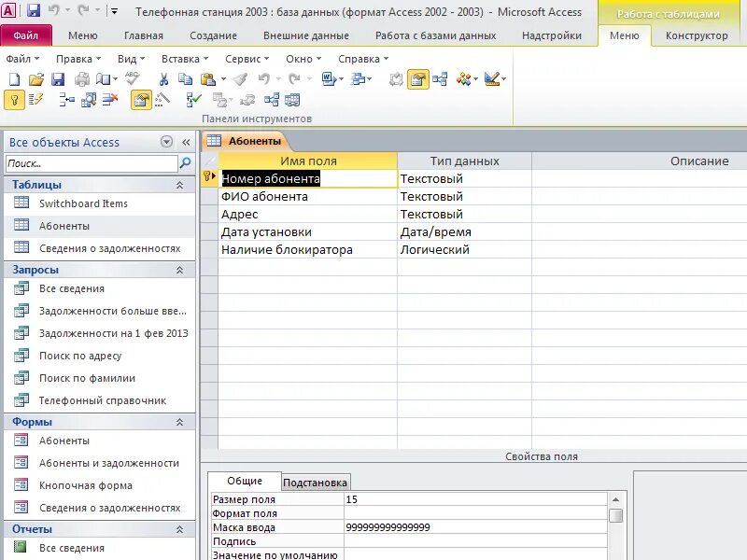Click the Маска ввода value field
This screenshot has width=747, height=560.
click(x=475, y=527)
